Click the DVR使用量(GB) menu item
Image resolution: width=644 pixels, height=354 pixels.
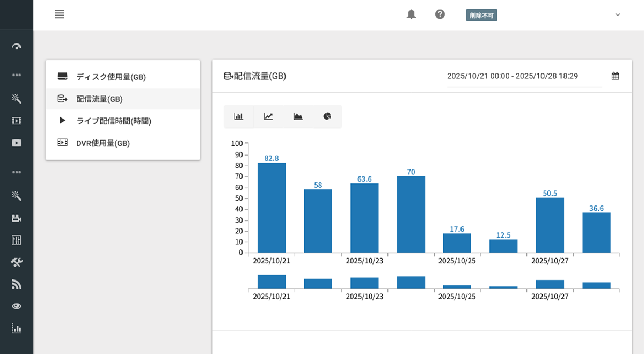tap(103, 143)
